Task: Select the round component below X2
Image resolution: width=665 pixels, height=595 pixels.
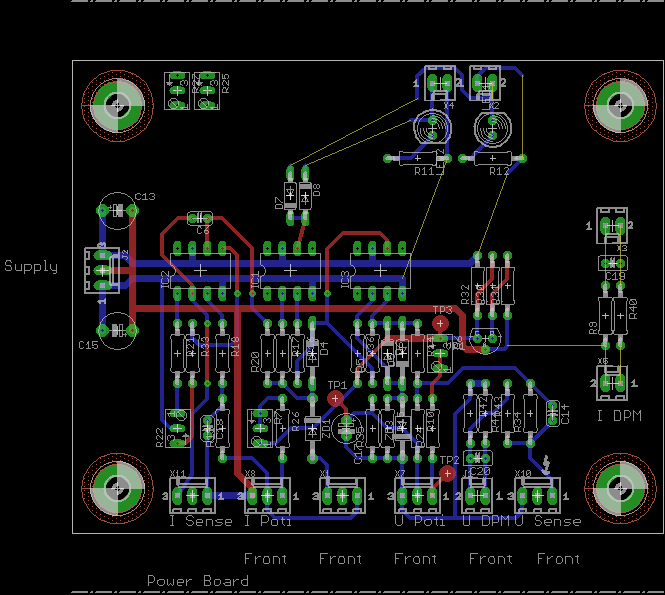Action: (x=492, y=128)
